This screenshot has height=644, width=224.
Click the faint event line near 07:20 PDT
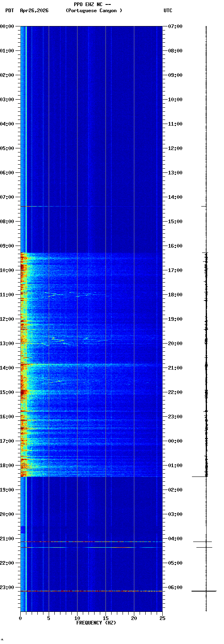[91, 207]
